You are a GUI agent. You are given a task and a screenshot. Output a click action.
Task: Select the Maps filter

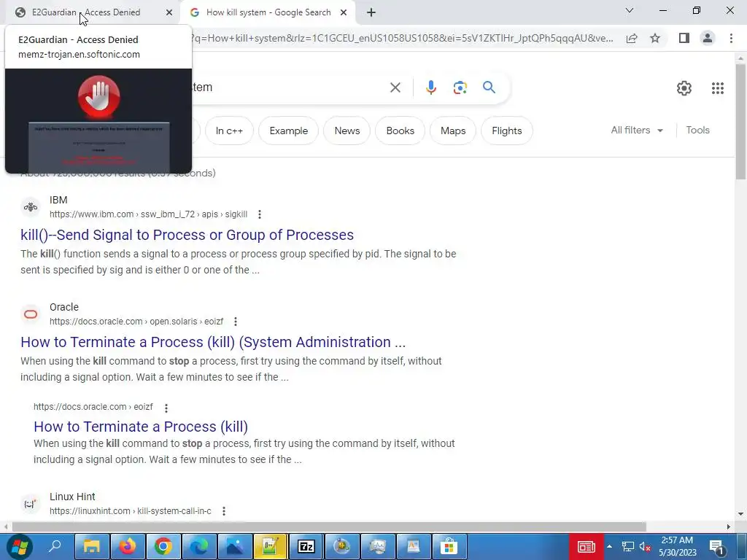pyautogui.click(x=453, y=131)
